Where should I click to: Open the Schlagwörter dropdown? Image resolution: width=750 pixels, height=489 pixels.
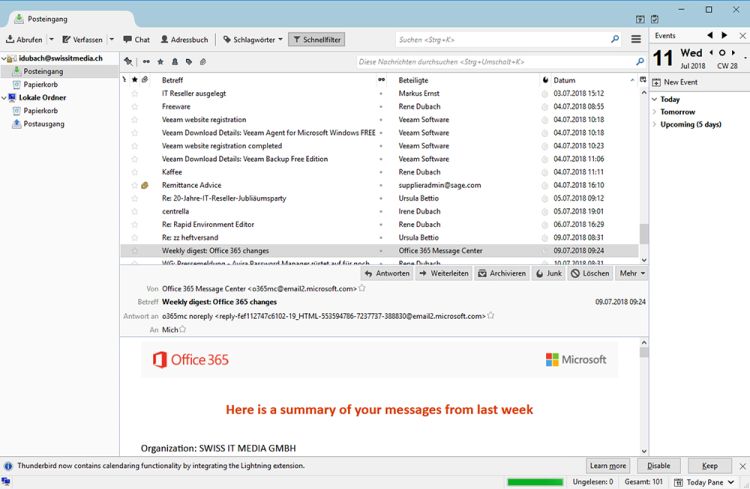coord(253,40)
